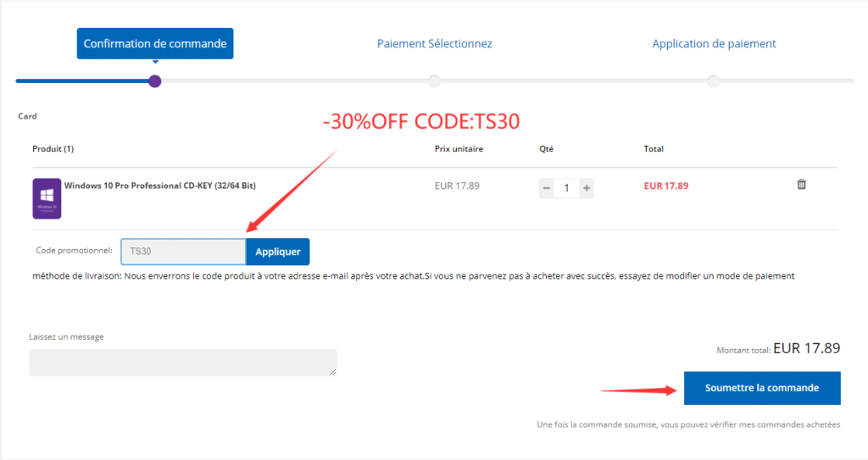Click the Laissez un message text area
Screen dimensions: 868x460
(183, 363)
